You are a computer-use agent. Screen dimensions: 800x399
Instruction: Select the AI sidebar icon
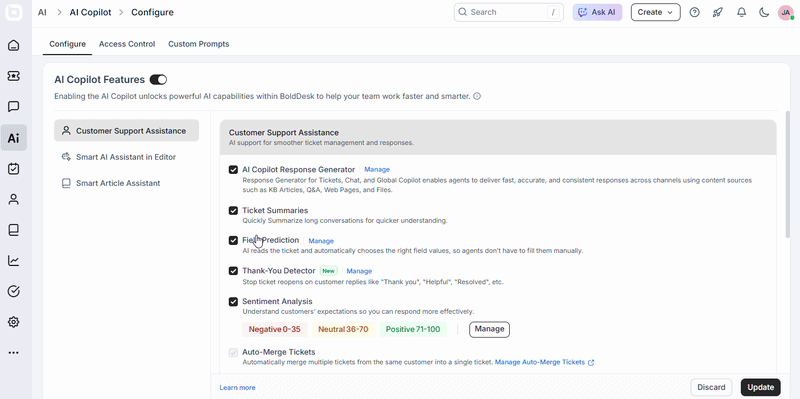pos(14,138)
